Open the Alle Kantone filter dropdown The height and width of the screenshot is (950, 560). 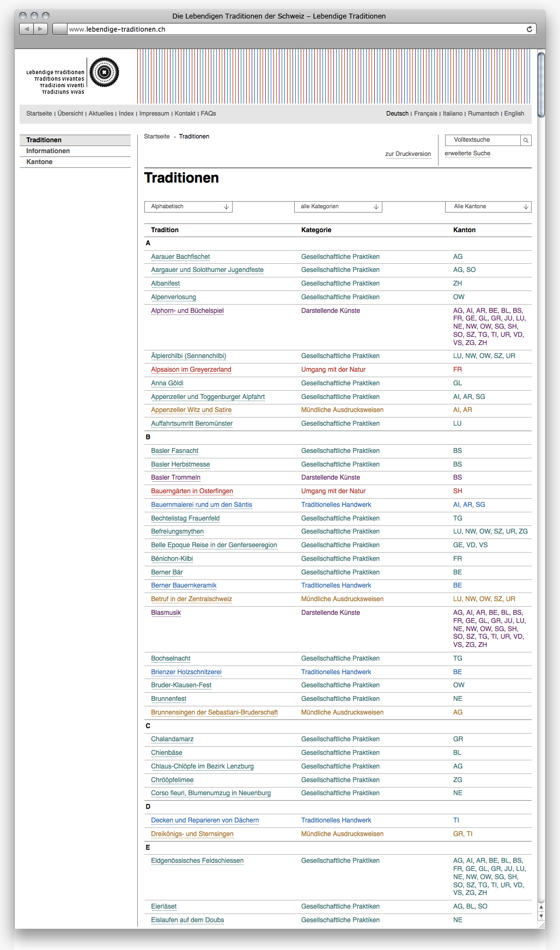tap(488, 207)
